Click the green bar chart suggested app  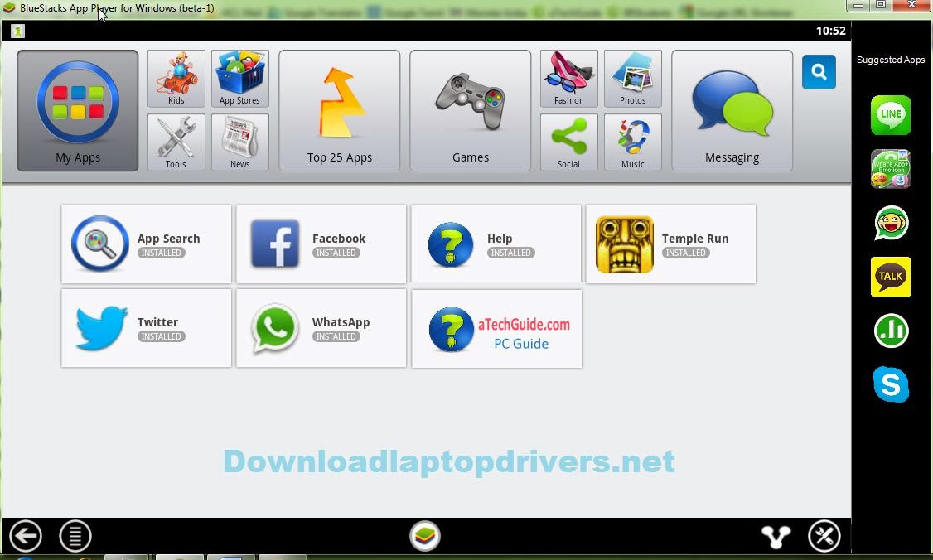click(x=891, y=331)
